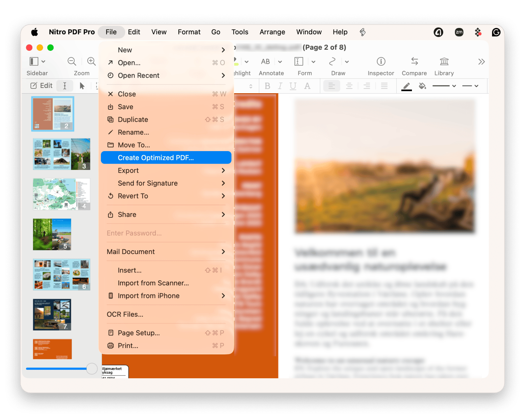
Task: Open the Library
Action: 444,61
